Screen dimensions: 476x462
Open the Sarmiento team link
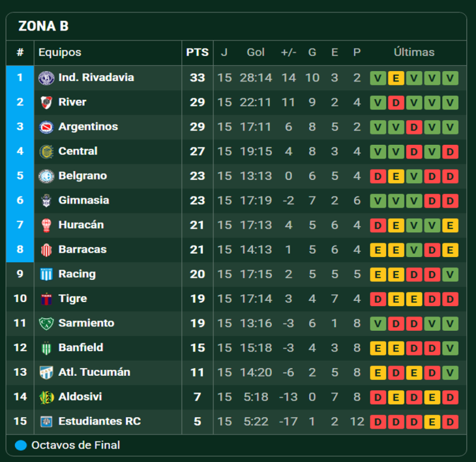pyautogui.click(x=86, y=323)
